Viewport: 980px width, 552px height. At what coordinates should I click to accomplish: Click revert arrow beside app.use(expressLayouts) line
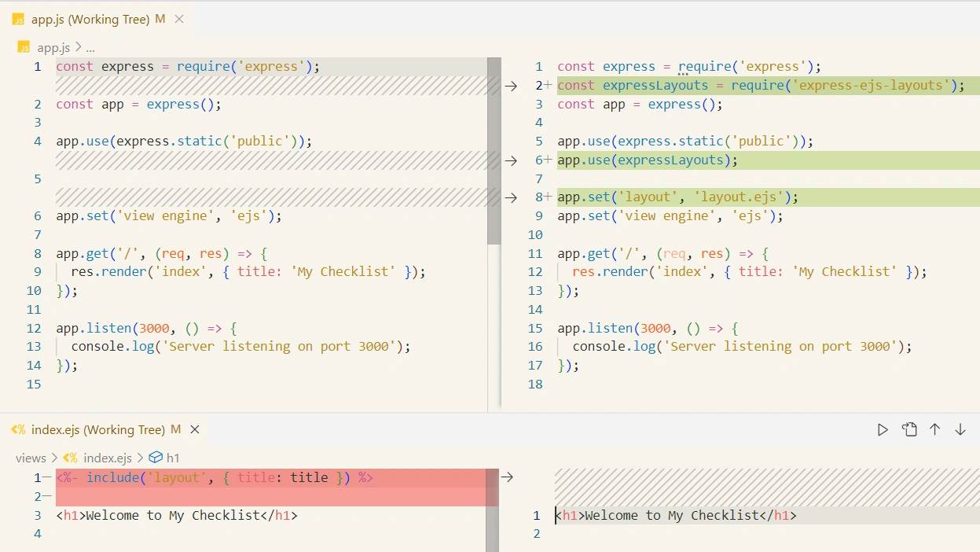point(511,160)
